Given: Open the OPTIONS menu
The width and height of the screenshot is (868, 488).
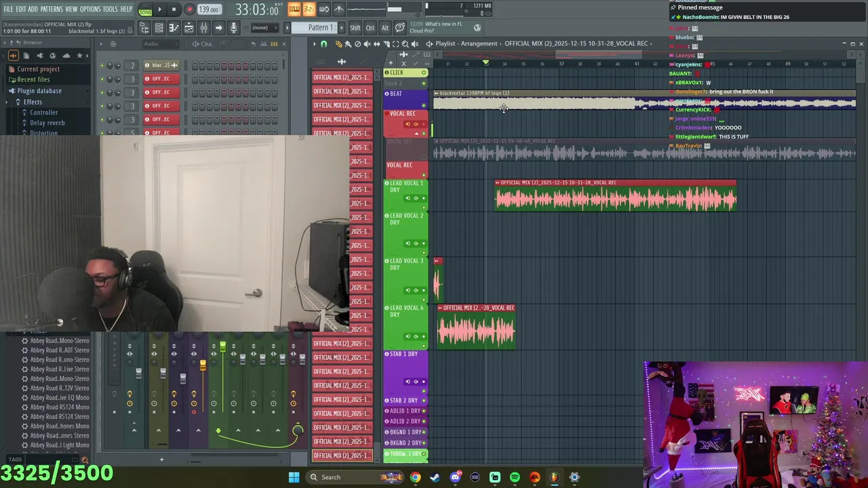Looking at the screenshot, I should 90,9.
